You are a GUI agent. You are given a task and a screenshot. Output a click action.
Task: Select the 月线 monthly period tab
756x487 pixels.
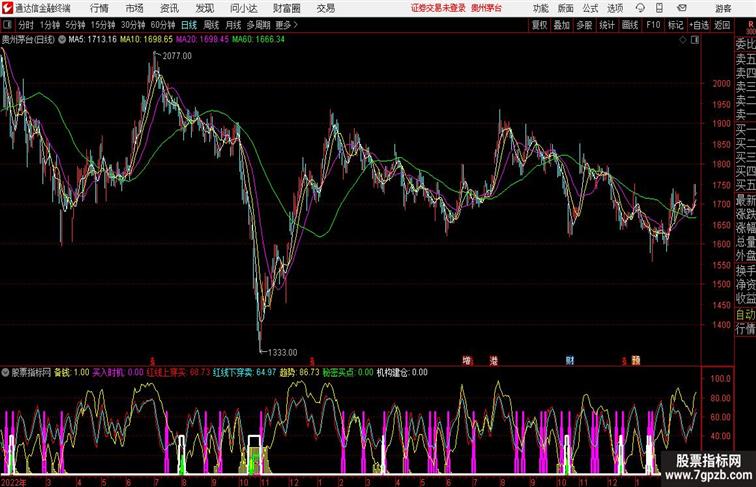pyautogui.click(x=233, y=25)
